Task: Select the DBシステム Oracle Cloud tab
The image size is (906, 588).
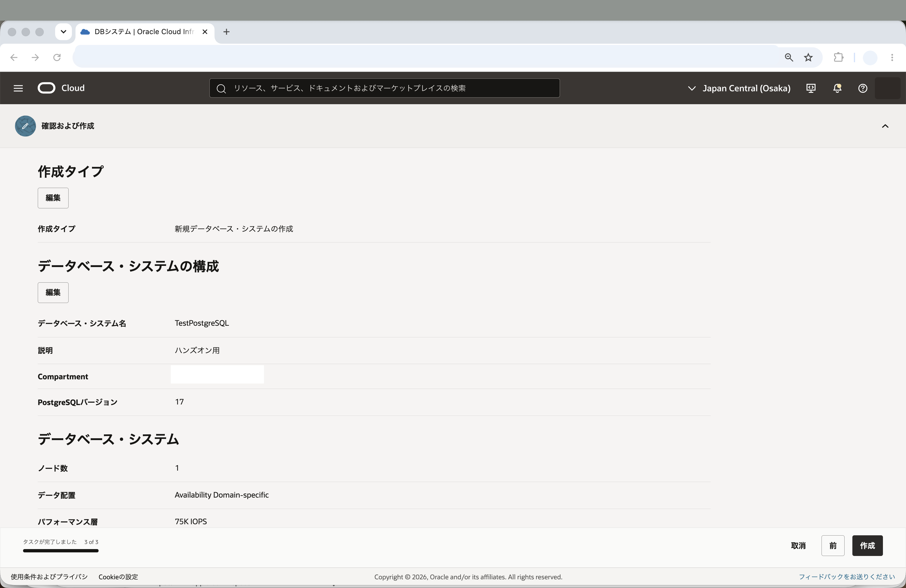Action: pyautogui.click(x=145, y=32)
